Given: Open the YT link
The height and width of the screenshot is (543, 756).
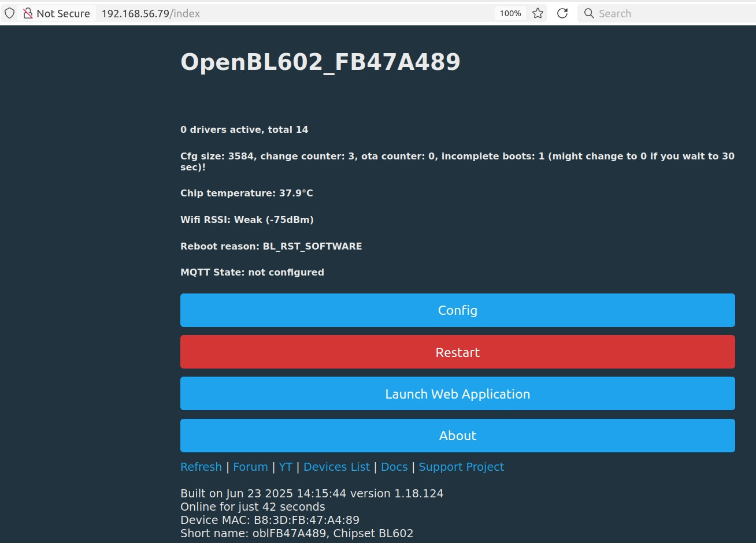Looking at the screenshot, I should [286, 467].
